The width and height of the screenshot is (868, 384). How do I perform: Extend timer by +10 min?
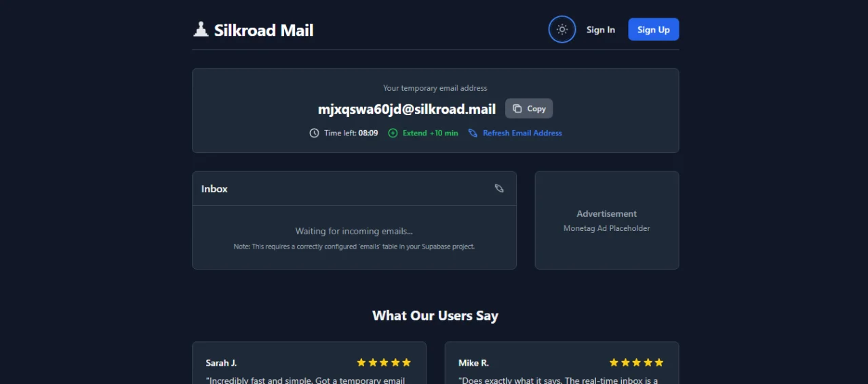[x=423, y=133]
